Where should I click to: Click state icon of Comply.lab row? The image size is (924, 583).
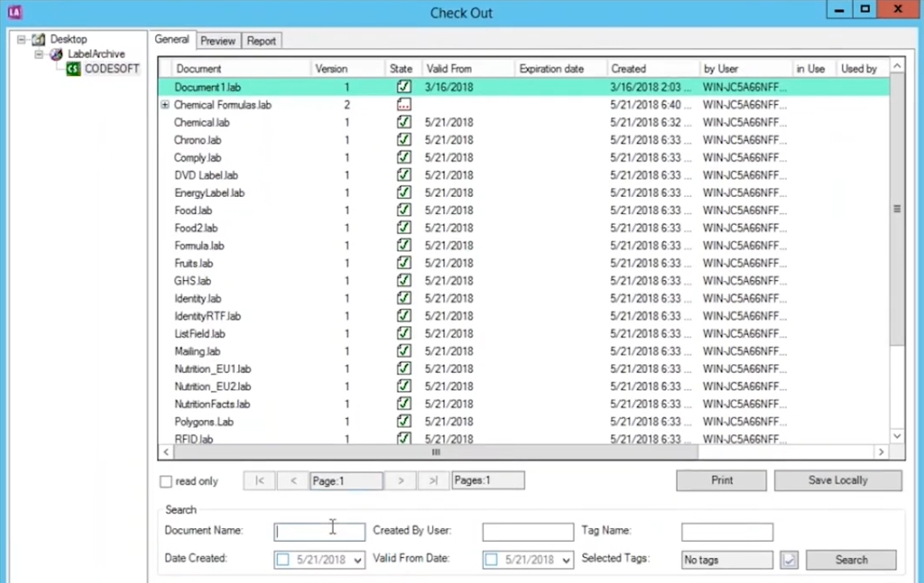(404, 157)
